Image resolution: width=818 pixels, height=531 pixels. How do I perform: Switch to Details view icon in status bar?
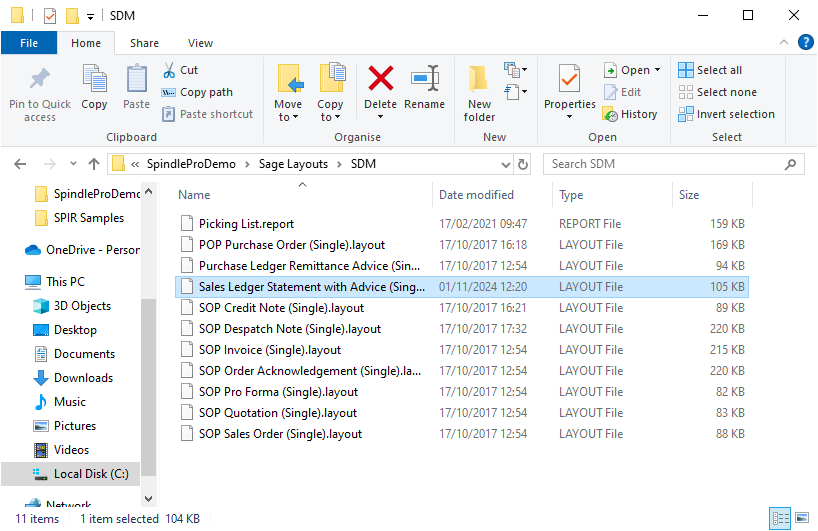point(780,518)
